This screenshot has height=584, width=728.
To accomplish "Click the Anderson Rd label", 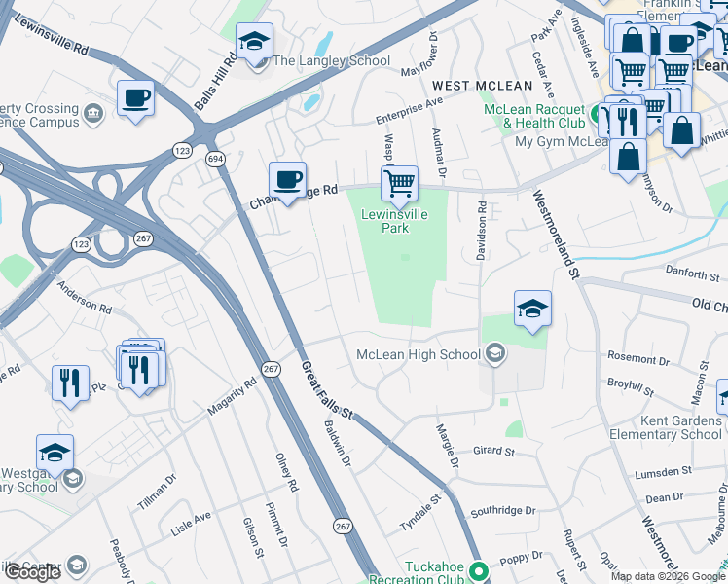I will (85, 298).
